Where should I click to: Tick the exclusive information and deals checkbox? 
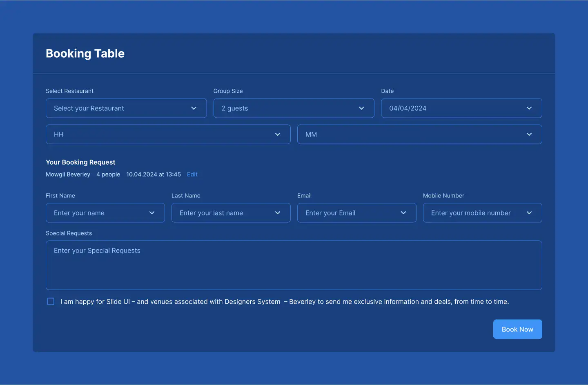pos(51,302)
